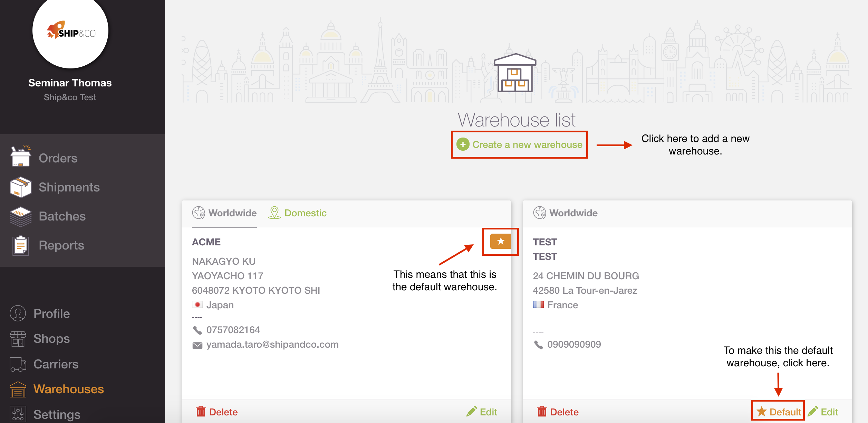Switch to Domestic tab on ACME card

point(297,213)
